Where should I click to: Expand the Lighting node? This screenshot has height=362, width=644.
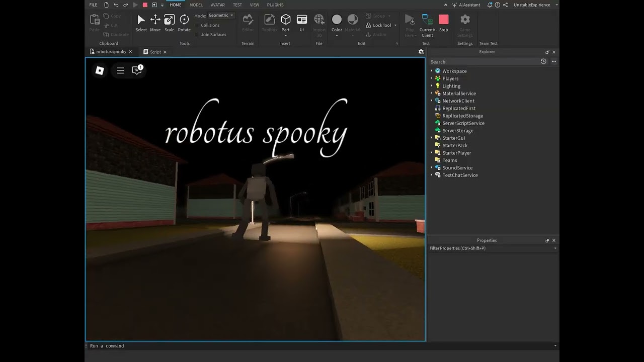(431, 86)
